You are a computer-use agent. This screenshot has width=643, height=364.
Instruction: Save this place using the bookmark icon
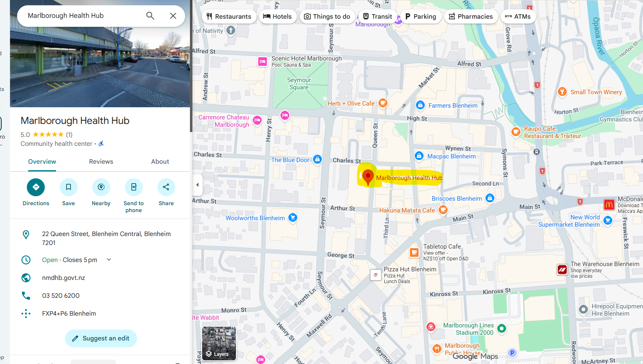(x=68, y=187)
